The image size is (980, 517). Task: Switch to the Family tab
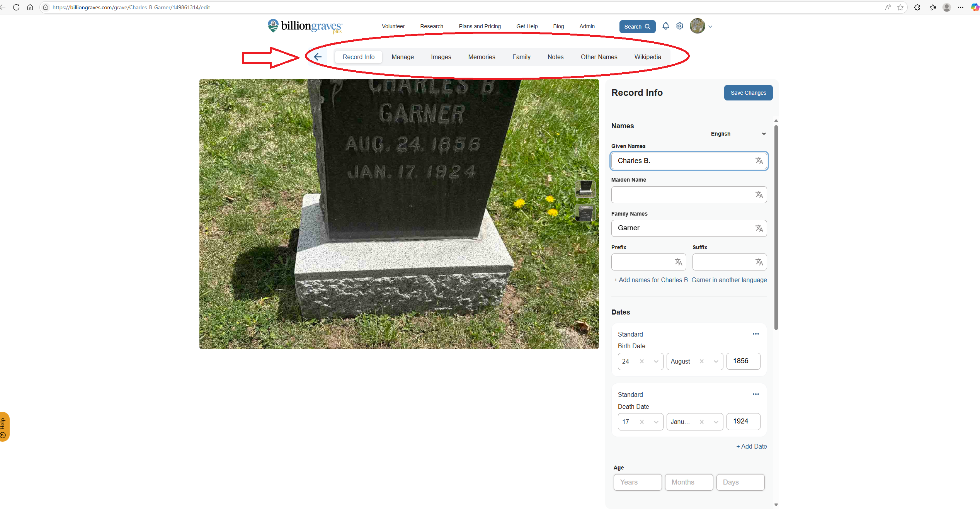pyautogui.click(x=521, y=57)
